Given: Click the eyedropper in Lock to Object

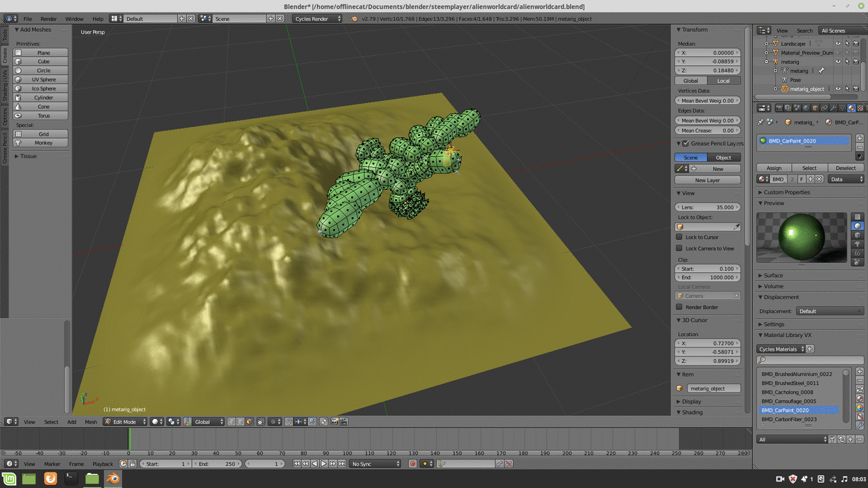Looking at the screenshot, I should (736, 227).
